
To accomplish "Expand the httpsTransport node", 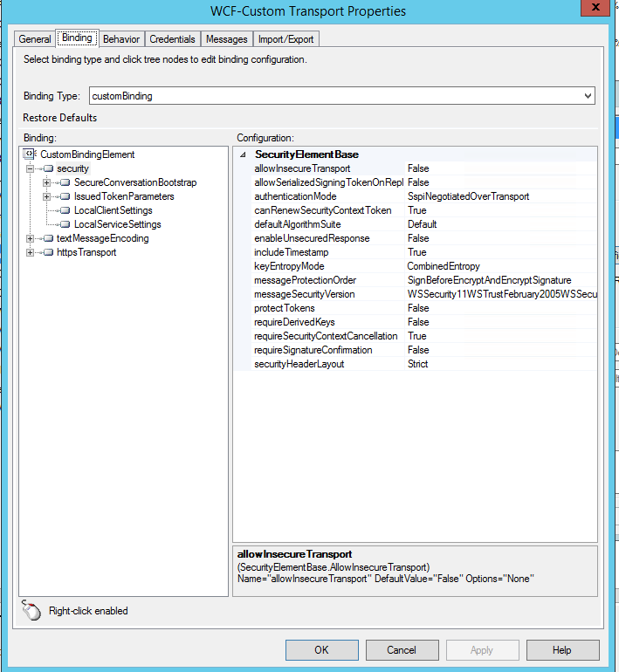I will [30, 252].
